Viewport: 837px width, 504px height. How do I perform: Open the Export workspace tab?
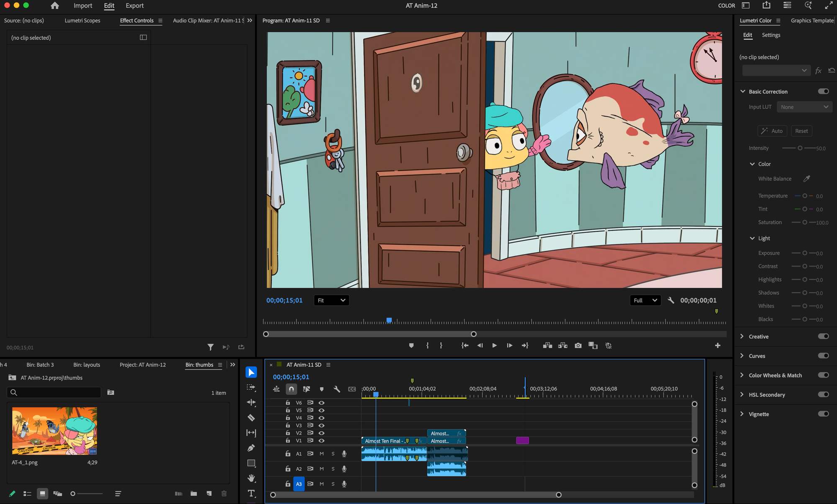(x=134, y=6)
